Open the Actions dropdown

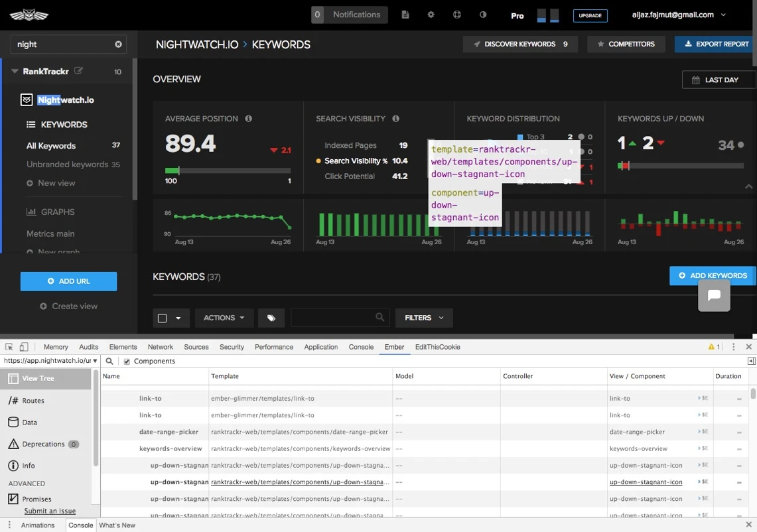(x=224, y=318)
